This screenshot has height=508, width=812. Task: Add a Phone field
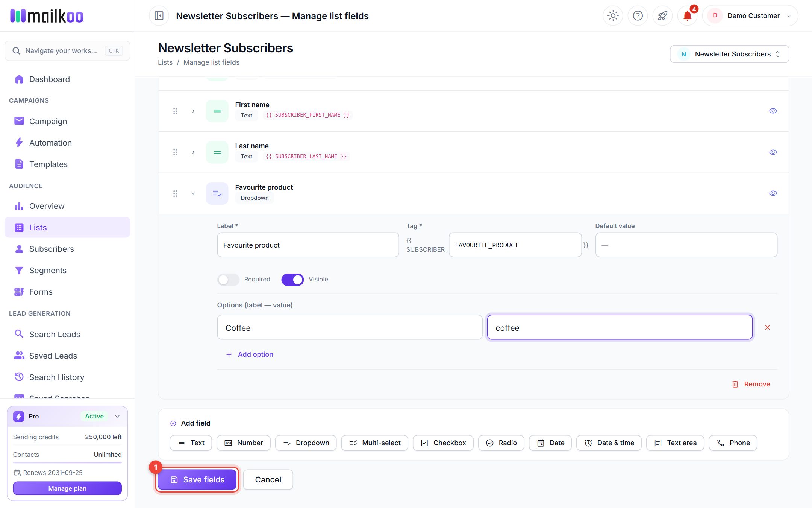click(x=733, y=443)
